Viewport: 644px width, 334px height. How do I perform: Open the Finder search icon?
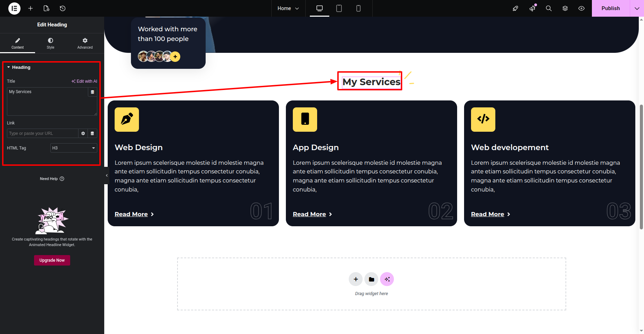click(548, 8)
